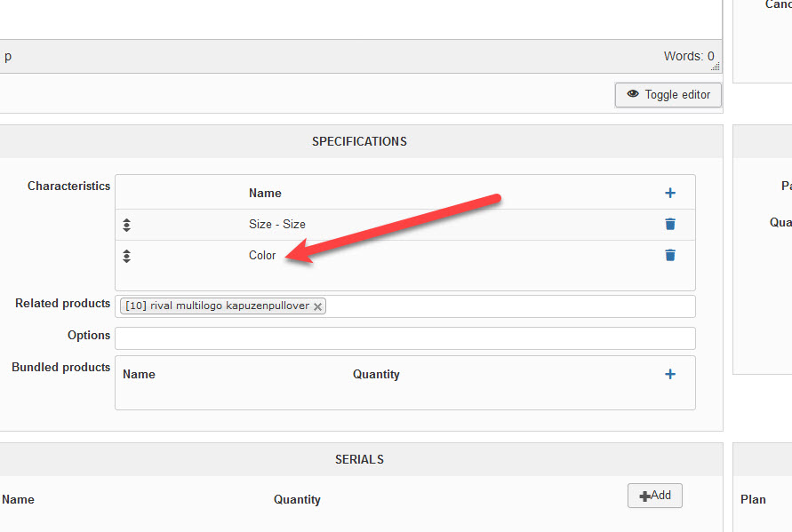The height and width of the screenshot is (532, 792).
Task: Select the Size - Size characteristic
Action: tap(276, 225)
